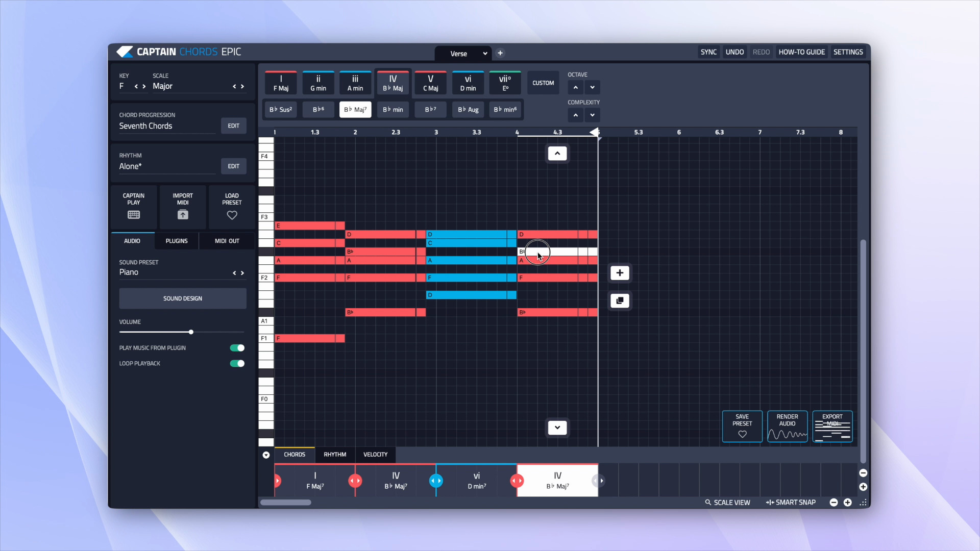The height and width of the screenshot is (551, 980).
Task: Click the Captain Play keyboard icon
Action: coord(134,215)
